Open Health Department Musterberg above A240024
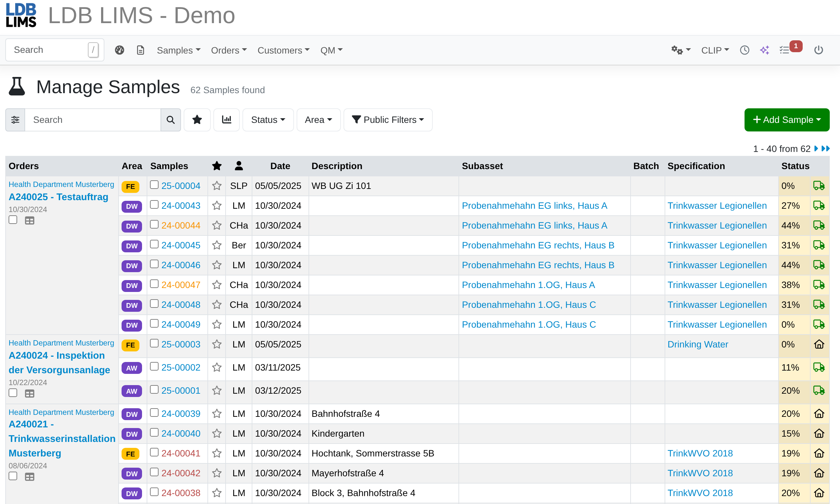Screen dimensions: 840x504 coord(61,343)
